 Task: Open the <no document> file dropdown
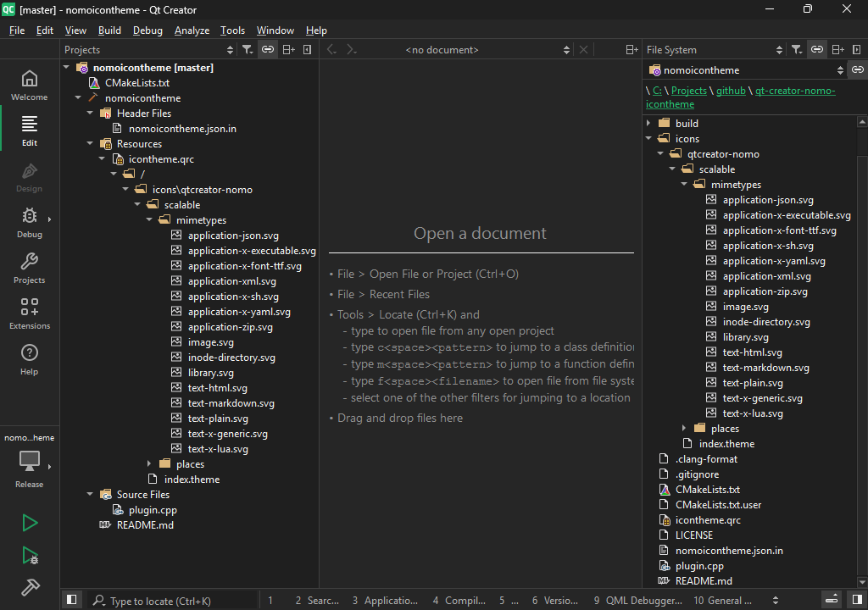[487, 50]
